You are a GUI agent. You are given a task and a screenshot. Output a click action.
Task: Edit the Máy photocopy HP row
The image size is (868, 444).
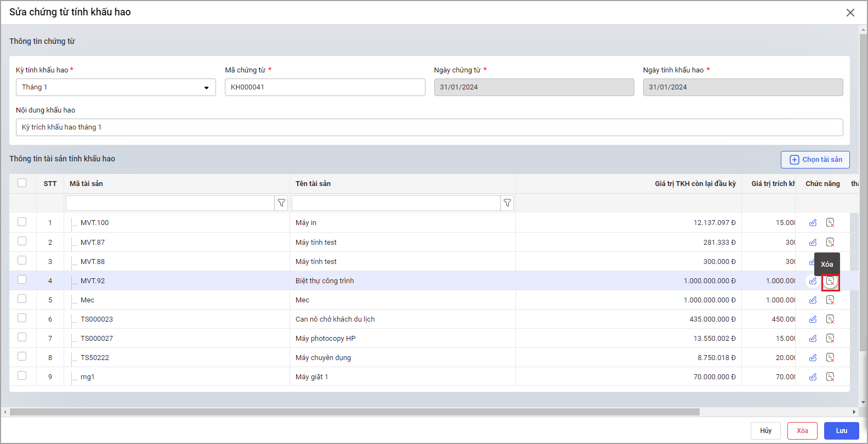click(x=813, y=339)
